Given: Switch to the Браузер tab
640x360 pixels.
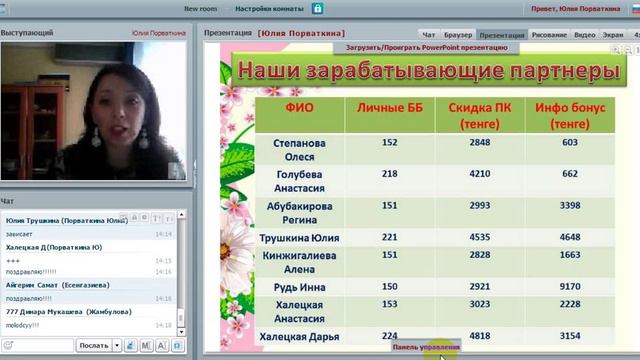Looking at the screenshot, I should (458, 35).
